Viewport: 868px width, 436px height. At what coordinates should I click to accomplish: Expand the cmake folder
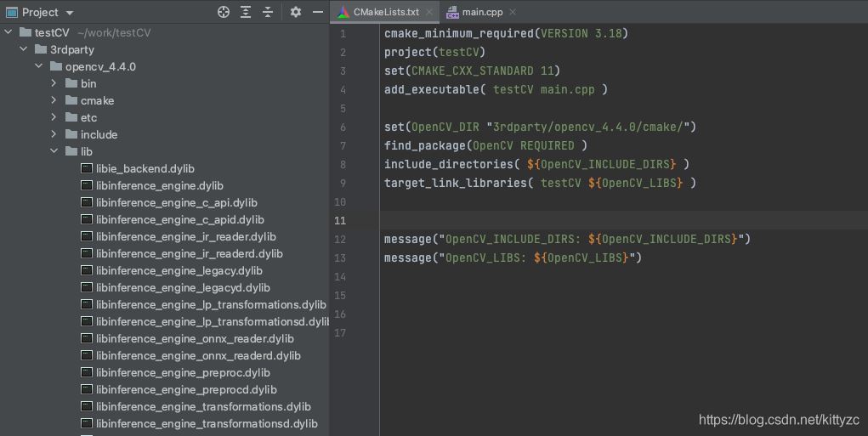(54, 100)
